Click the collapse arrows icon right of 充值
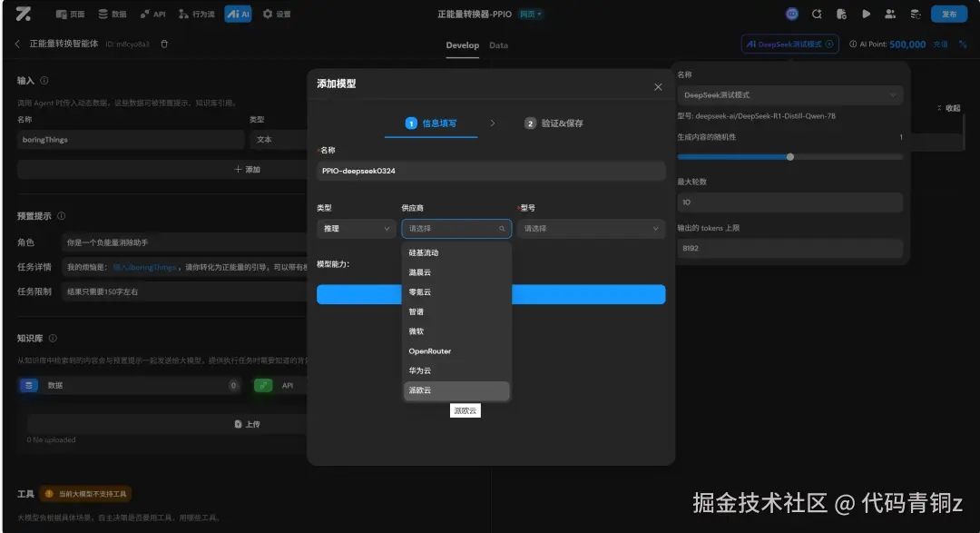Viewport: 980px width, 533px height. point(963,44)
